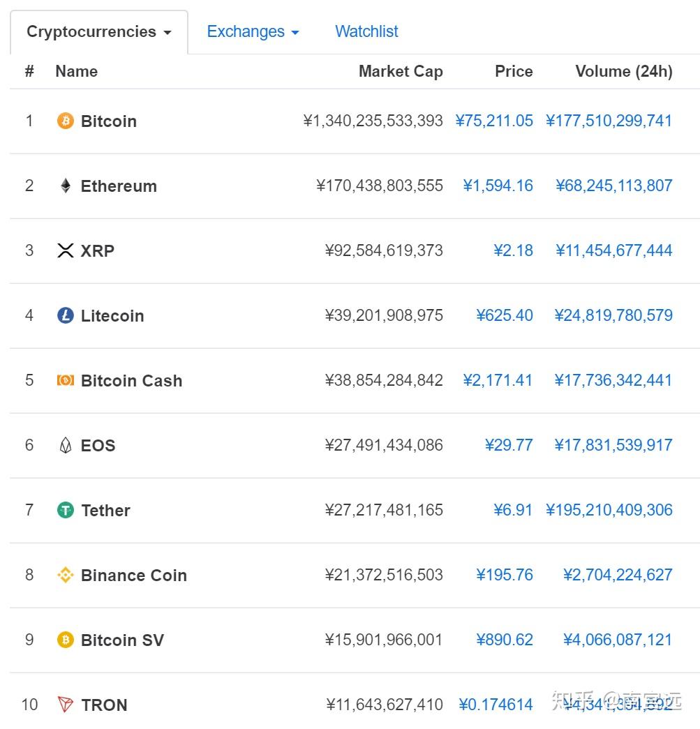Viewport: 700px width, 729px height.
Task: Expand the Cryptocurrencies dropdown tab
Action: tap(98, 32)
